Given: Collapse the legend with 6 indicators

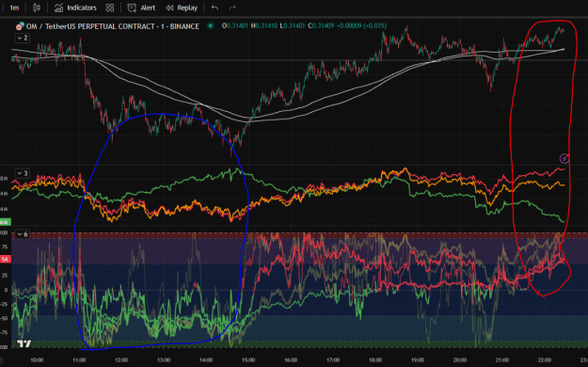Looking at the screenshot, I should (23, 234).
